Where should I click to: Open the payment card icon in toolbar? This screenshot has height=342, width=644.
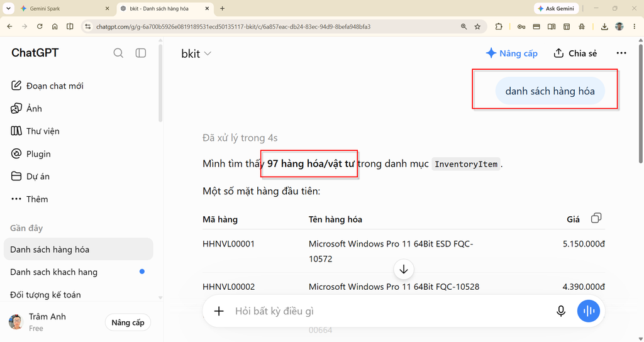(x=536, y=26)
